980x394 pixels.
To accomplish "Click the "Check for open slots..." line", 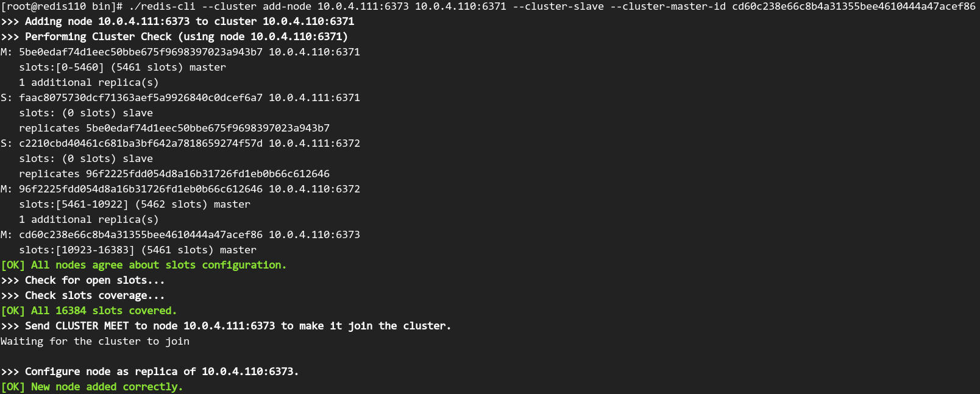I will tap(94, 280).
